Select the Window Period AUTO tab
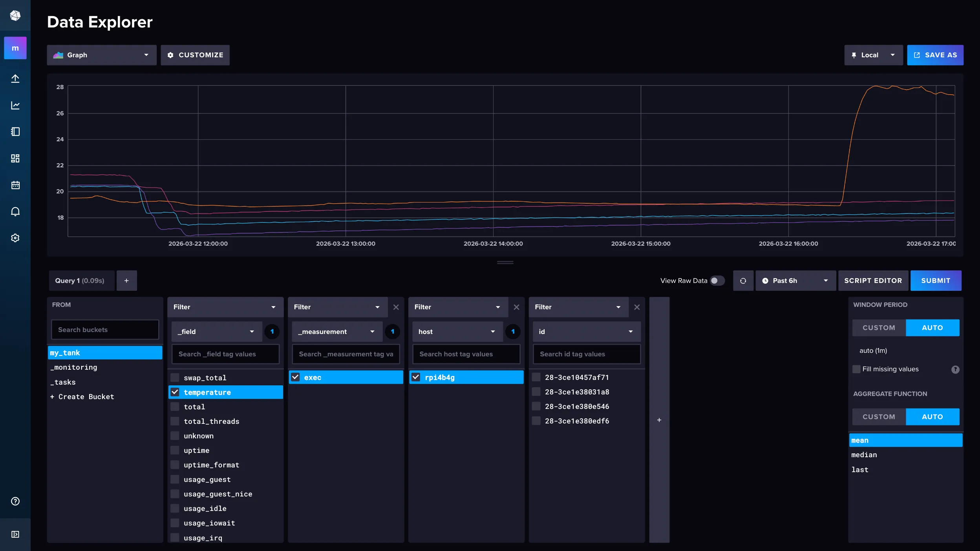The width and height of the screenshot is (980, 551). (932, 328)
